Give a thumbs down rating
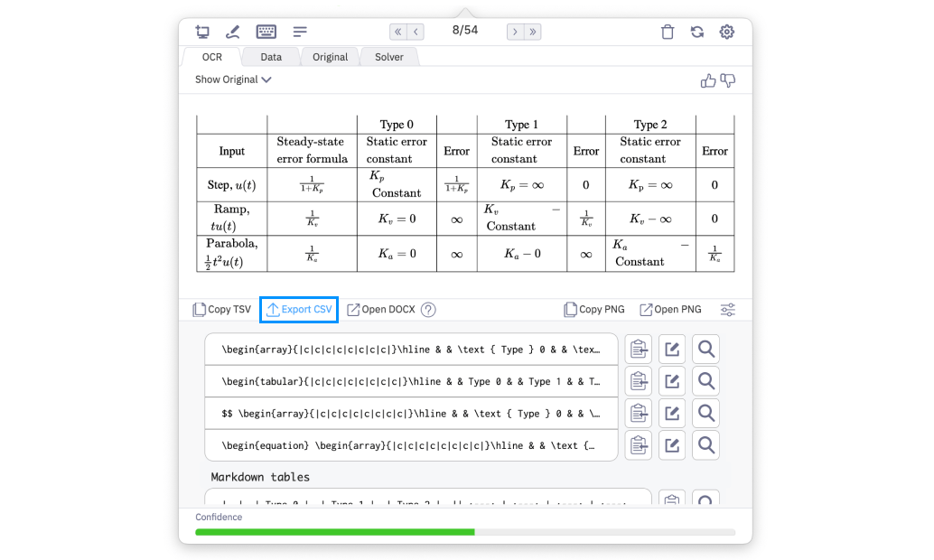The width and height of the screenshot is (934, 560). [x=728, y=80]
